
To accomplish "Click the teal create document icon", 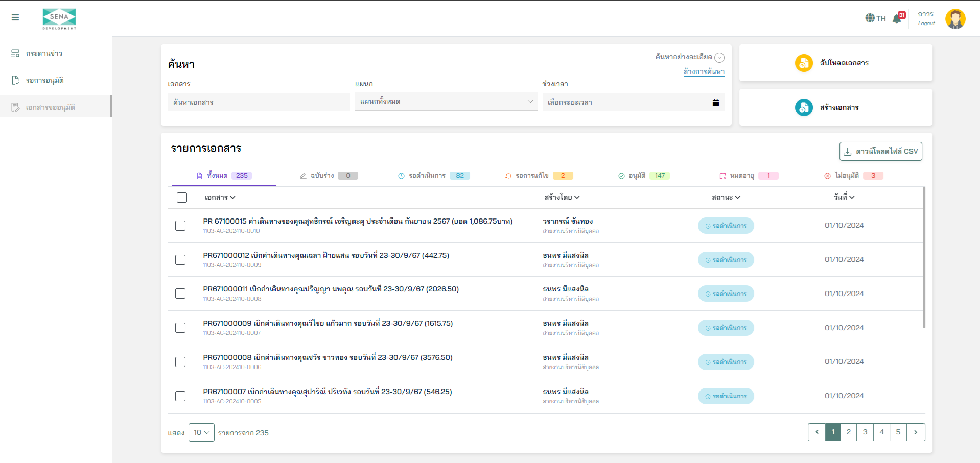I will (x=804, y=107).
